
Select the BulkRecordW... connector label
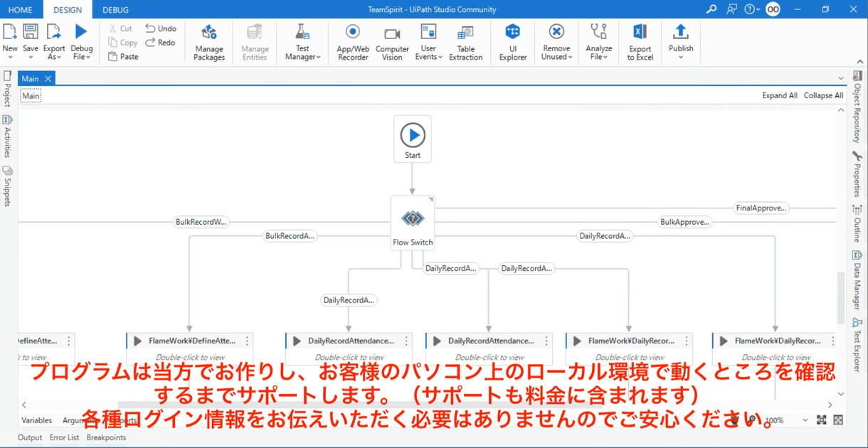point(201,222)
